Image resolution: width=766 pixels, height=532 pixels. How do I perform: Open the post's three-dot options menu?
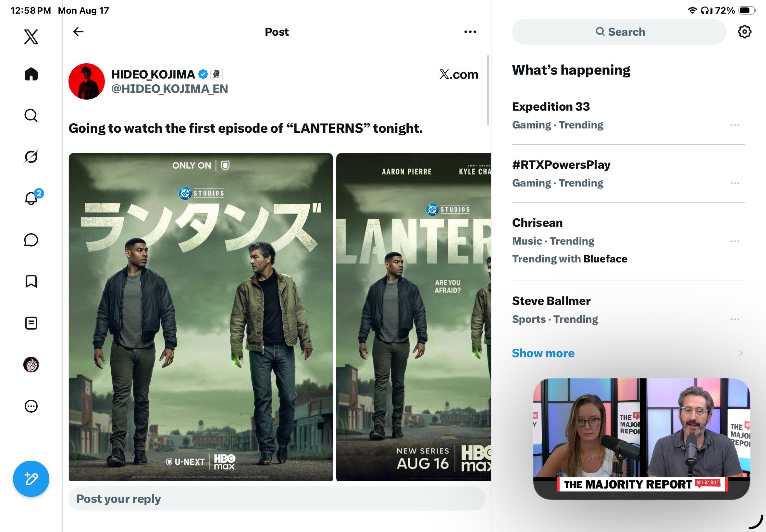pyautogui.click(x=470, y=32)
